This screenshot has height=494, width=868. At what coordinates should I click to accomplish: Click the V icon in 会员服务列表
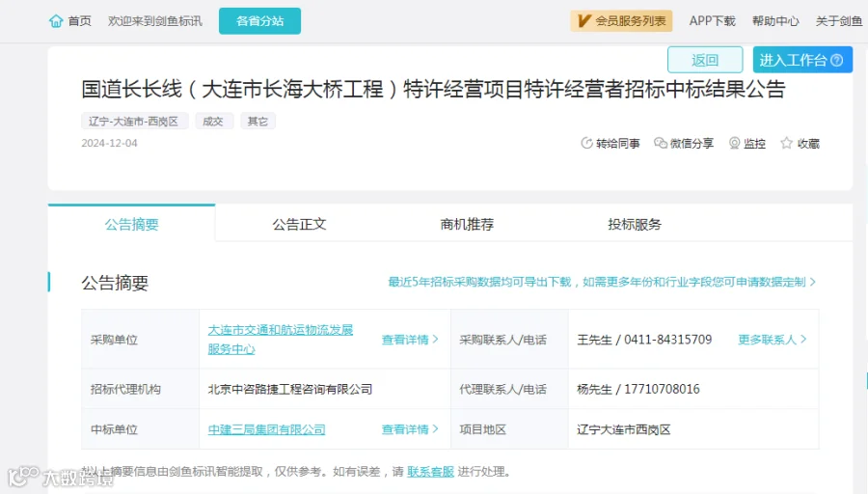[583, 21]
